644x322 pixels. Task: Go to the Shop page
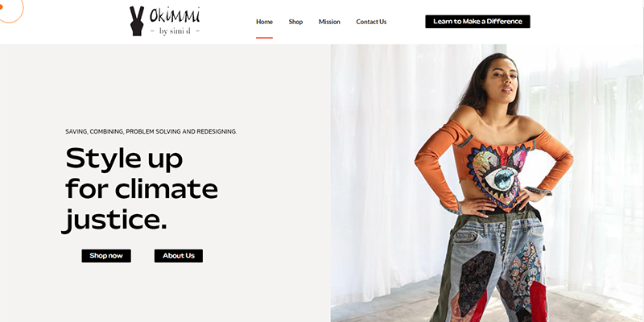295,22
